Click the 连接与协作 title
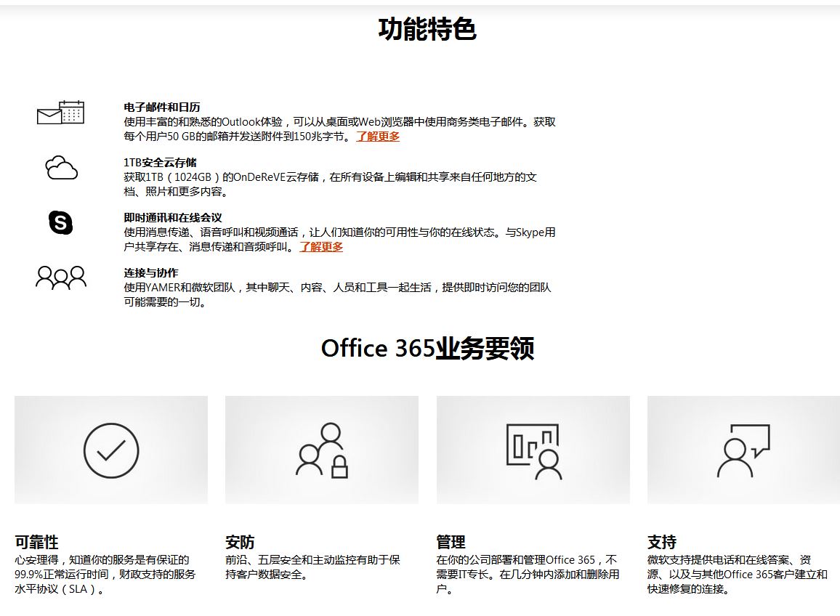Image resolution: width=840 pixels, height=616 pixels. click(151, 272)
